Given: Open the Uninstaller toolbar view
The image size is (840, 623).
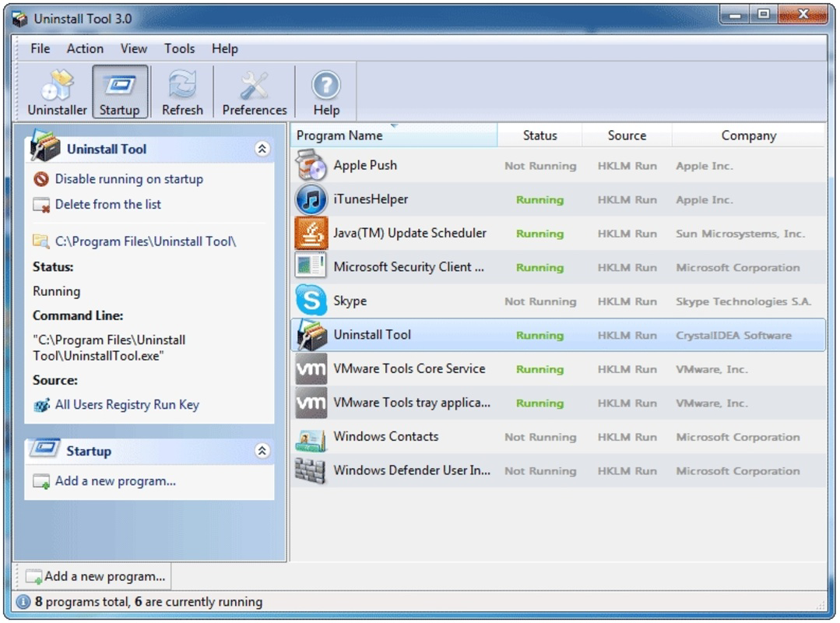Looking at the screenshot, I should (55, 90).
